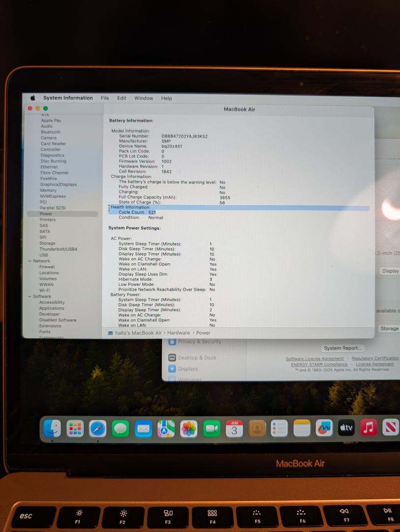Select Extensions in the sidebar
This screenshot has width=400, height=532.
(50, 326)
